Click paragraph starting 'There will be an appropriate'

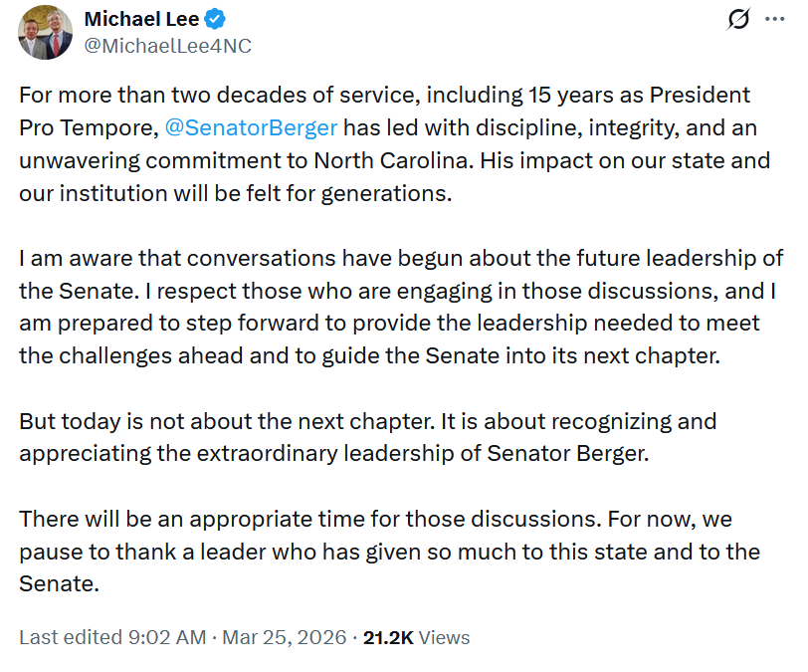(390, 552)
